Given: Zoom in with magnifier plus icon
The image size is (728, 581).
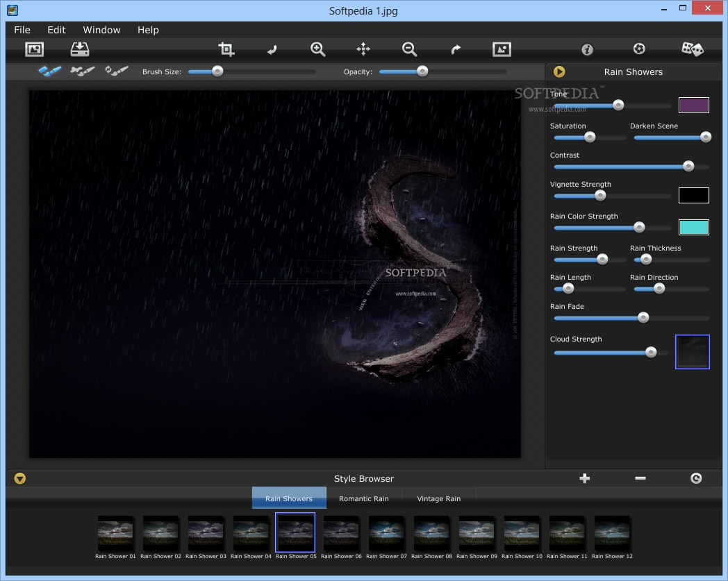Looking at the screenshot, I should coord(318,49).
